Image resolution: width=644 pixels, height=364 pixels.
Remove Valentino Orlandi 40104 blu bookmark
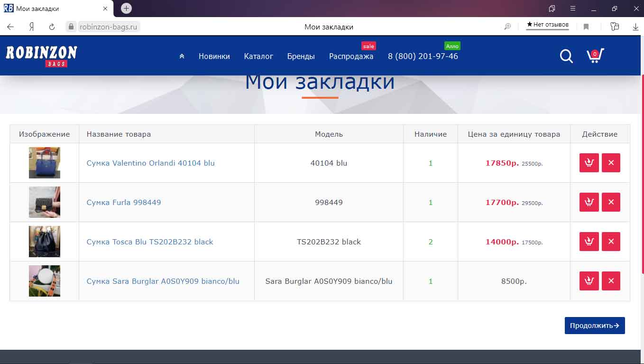(x=611, y=163)
